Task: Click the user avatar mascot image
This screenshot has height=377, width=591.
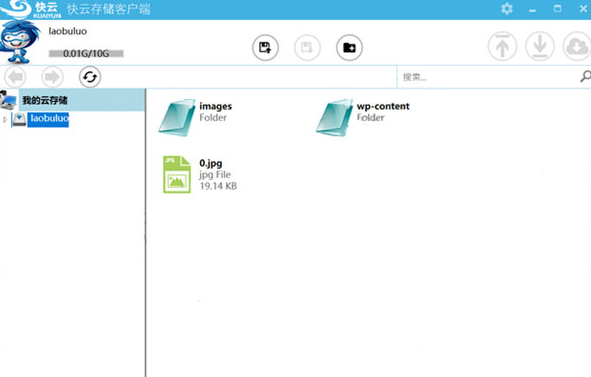Action: pyautogui.click(x=20, y=41)
